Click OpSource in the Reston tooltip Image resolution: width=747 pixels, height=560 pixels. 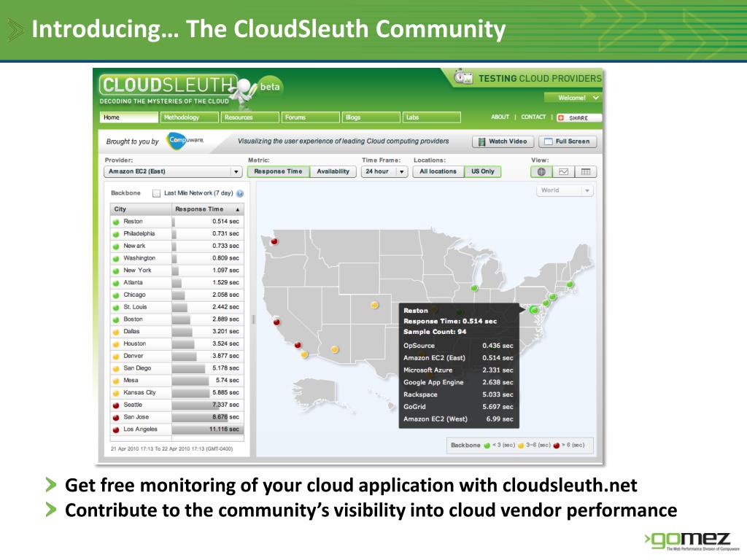click(x=419, y=346)
